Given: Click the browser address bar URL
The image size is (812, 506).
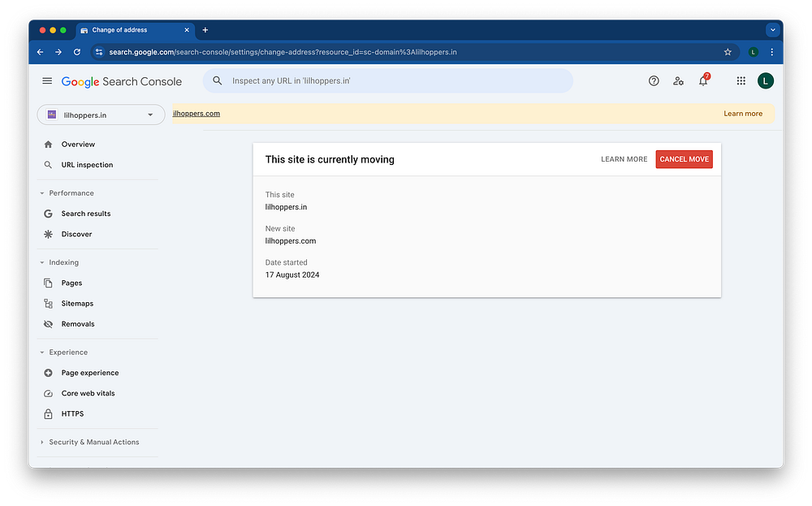Looking at the screenshot, I should coord(283,52).
